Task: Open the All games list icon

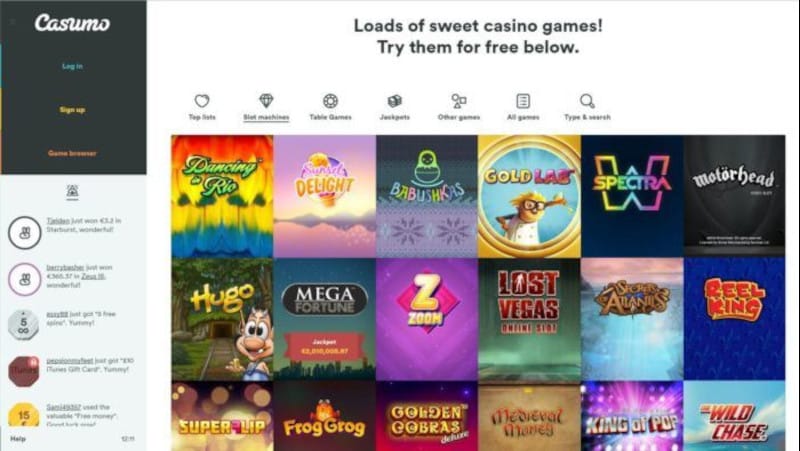Action: click(523, 101)
